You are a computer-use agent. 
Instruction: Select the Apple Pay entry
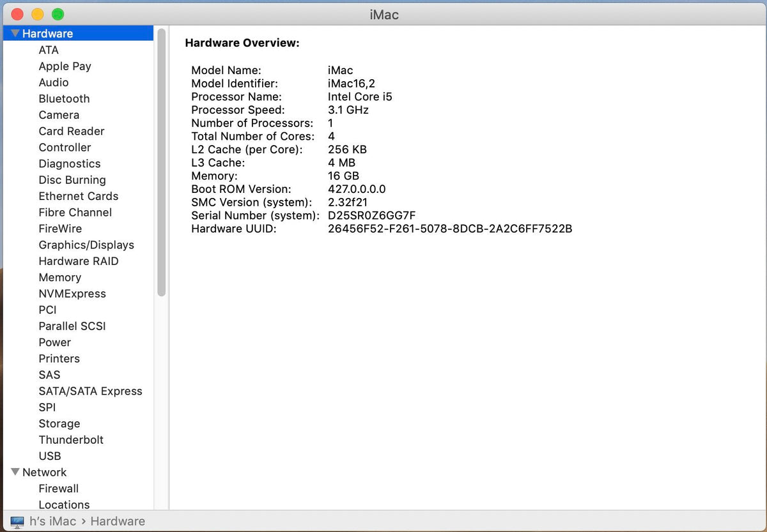pyautogui.click(x=65, y=66)
